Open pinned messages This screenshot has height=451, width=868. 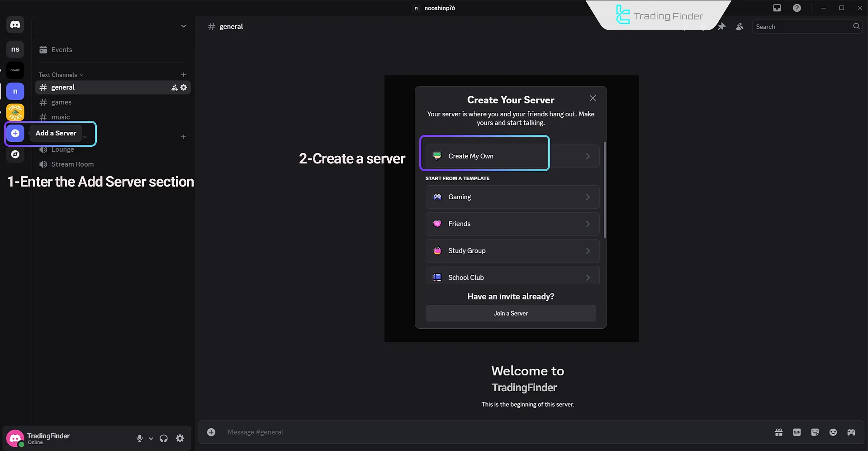coord(722,26)
